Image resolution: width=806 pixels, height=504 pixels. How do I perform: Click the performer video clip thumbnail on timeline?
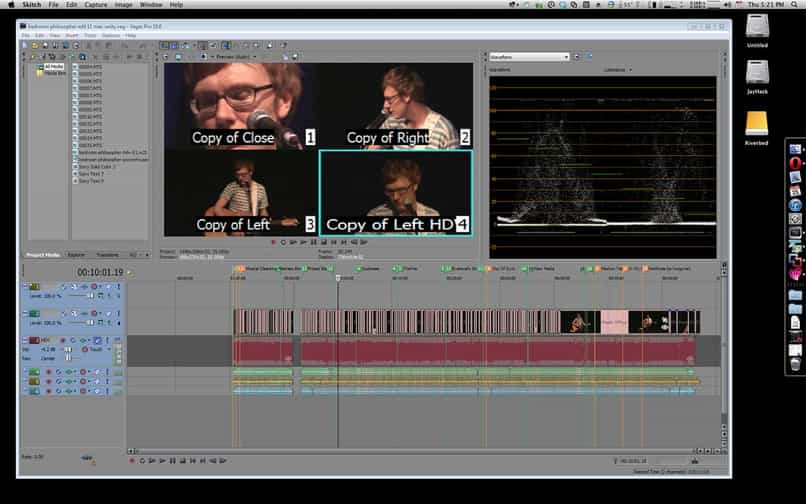[580, 322]
